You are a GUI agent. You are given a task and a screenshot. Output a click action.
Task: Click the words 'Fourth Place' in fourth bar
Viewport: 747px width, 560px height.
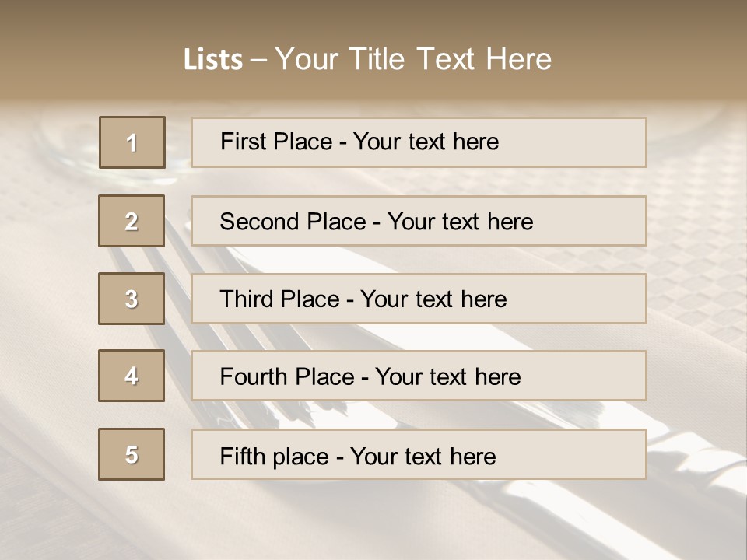(x=287, y=376)
